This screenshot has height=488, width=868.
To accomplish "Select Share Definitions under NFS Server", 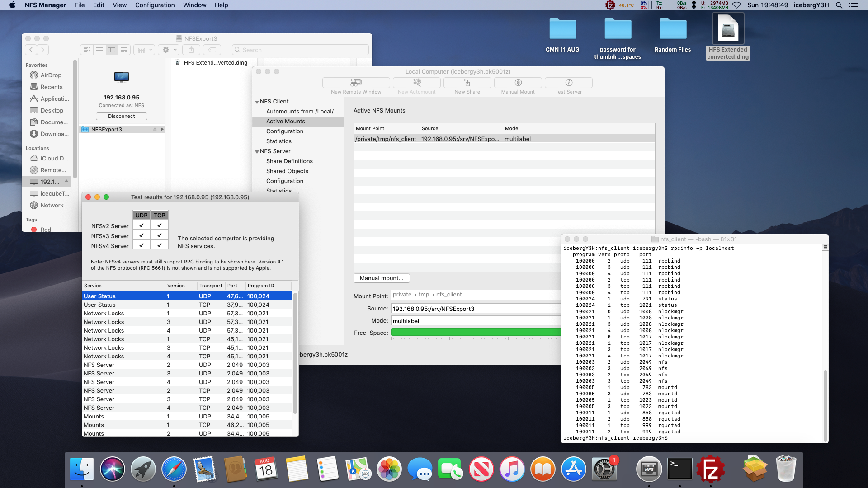I will click(289, 161).
